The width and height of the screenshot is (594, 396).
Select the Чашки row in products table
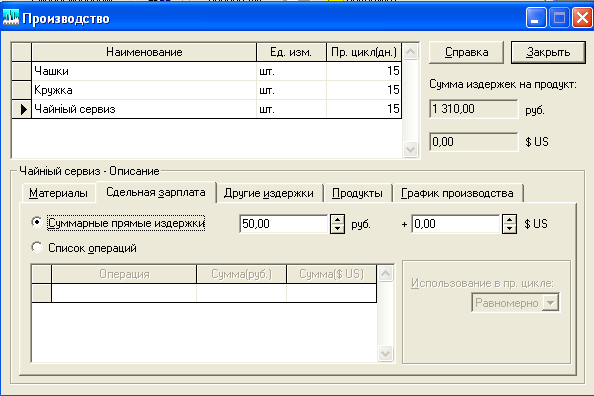pyautogui.click(x=207, y=71)
